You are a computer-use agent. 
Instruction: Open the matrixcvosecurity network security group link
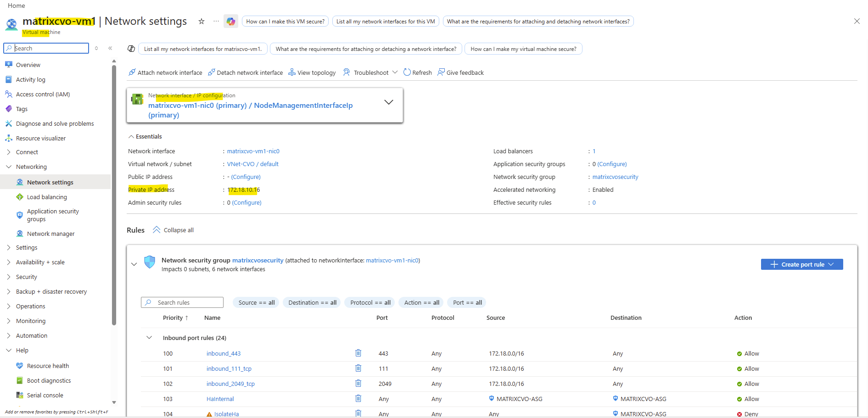pyautogui.click(x=615, y=177)
